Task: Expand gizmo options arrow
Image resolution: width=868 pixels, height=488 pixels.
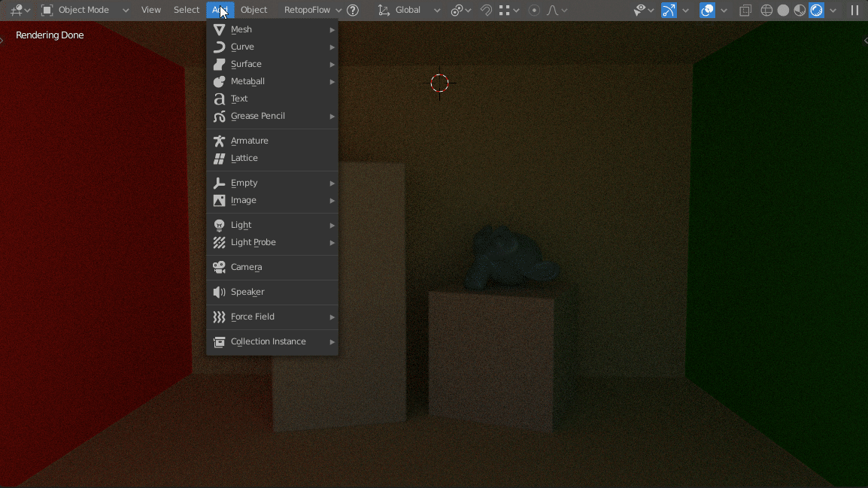Action: [685, 10]
